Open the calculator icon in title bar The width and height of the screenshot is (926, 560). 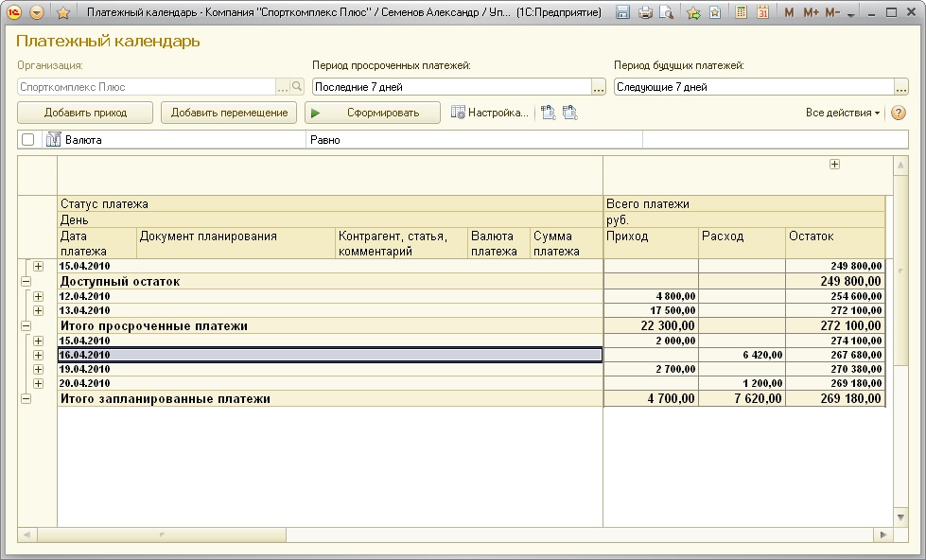741,12
